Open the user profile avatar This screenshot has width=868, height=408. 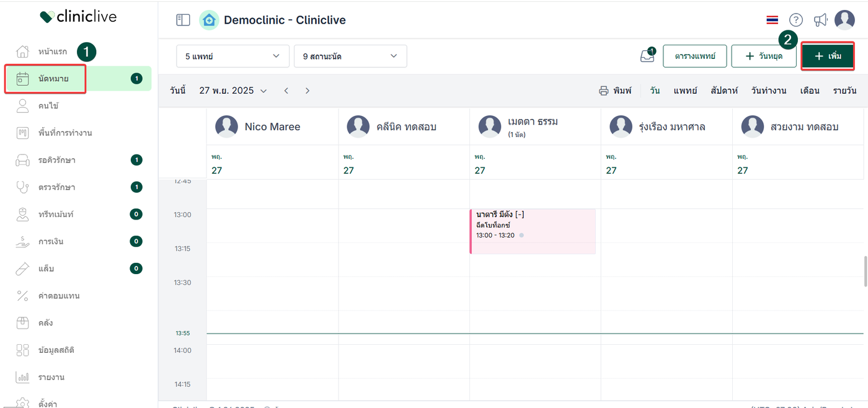pyautogui.click(x=844, y=20)
